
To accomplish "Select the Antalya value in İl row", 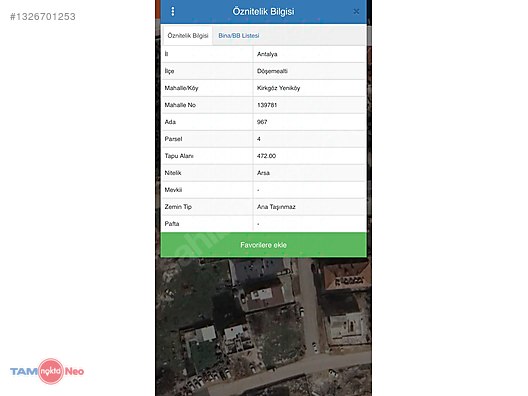I will click(267, 54).
